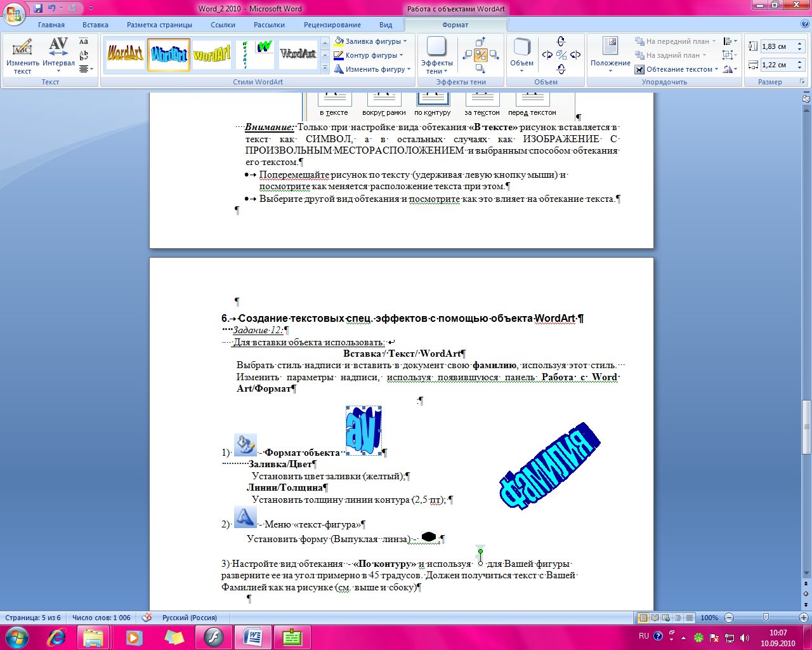Open the Ссылки tab

223,25
